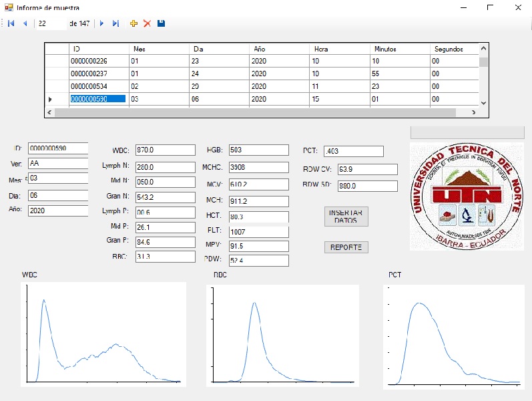Click the RBC histogram chart
Screen dimensions: 532x401
282,336
